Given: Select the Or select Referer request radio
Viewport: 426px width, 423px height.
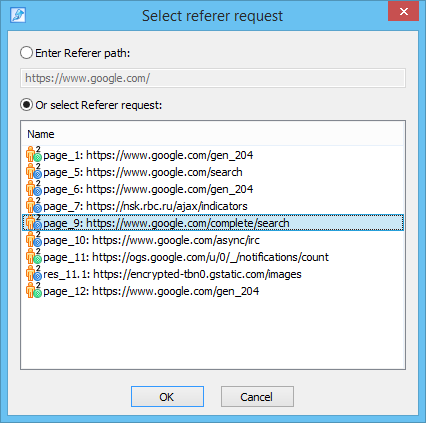Looking at the screenshot, I should pos(26,105).
